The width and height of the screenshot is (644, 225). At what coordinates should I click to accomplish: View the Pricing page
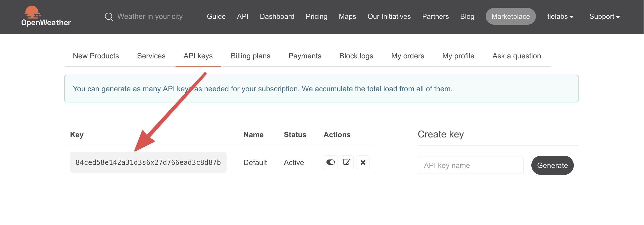(316, 16)
